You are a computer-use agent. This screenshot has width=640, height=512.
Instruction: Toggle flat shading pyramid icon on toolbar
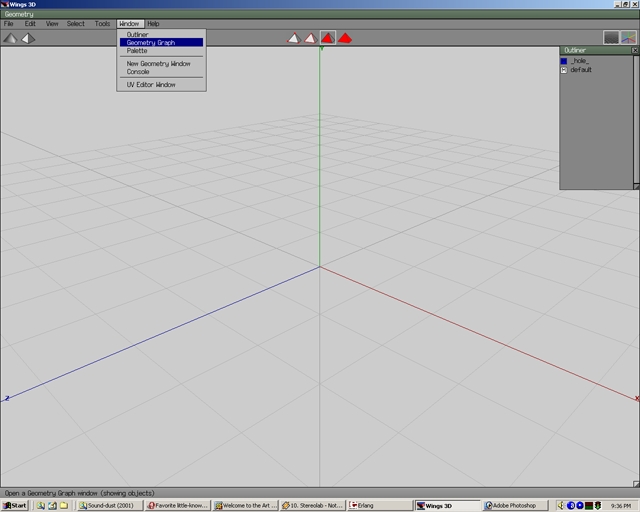tap(10, 38)
